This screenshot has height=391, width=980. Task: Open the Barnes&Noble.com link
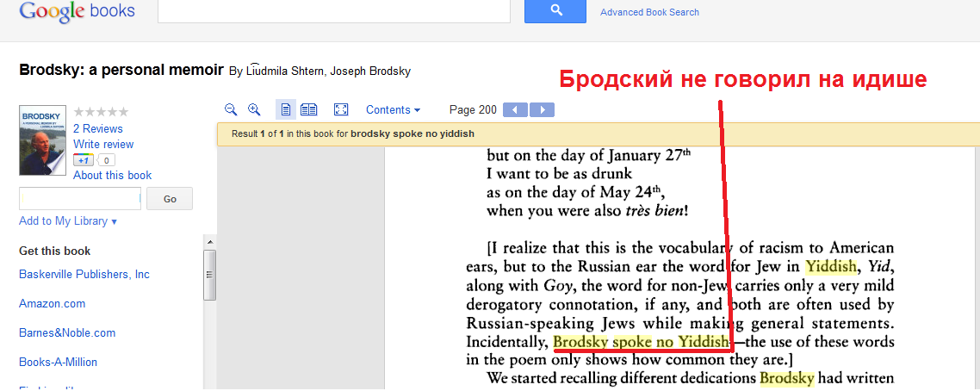coord(67,333)
